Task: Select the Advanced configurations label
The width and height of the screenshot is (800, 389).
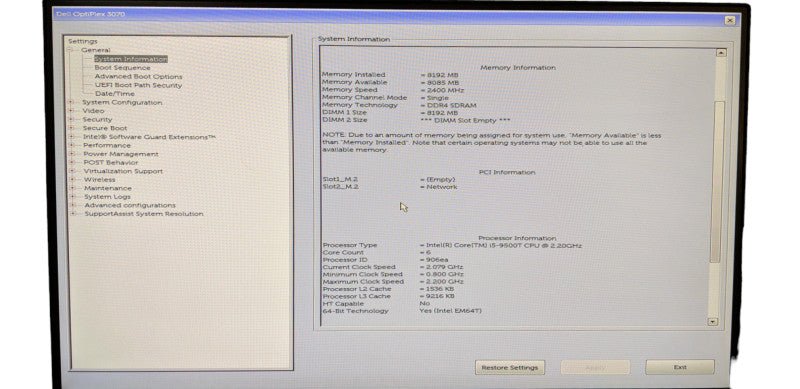Action: 130,205
